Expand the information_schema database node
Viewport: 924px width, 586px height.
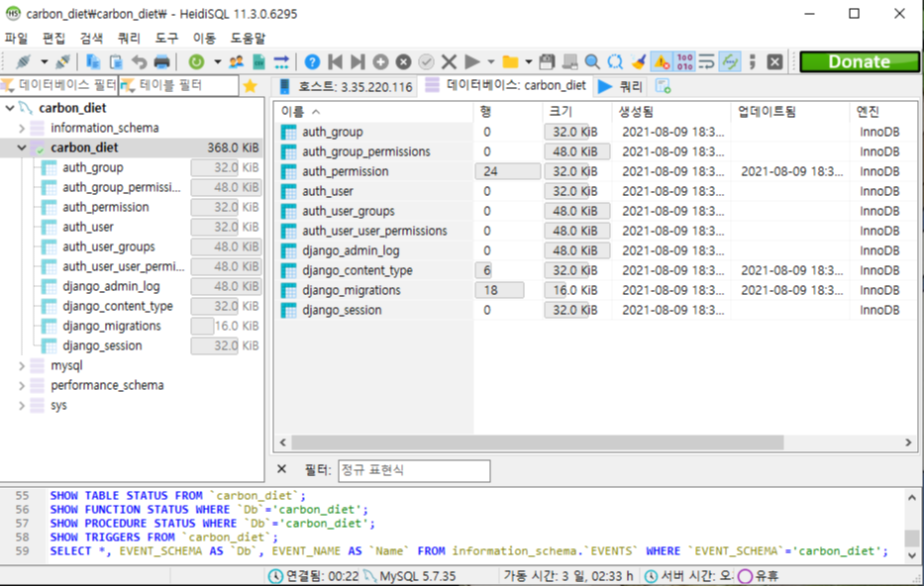(x=22, y=128)
